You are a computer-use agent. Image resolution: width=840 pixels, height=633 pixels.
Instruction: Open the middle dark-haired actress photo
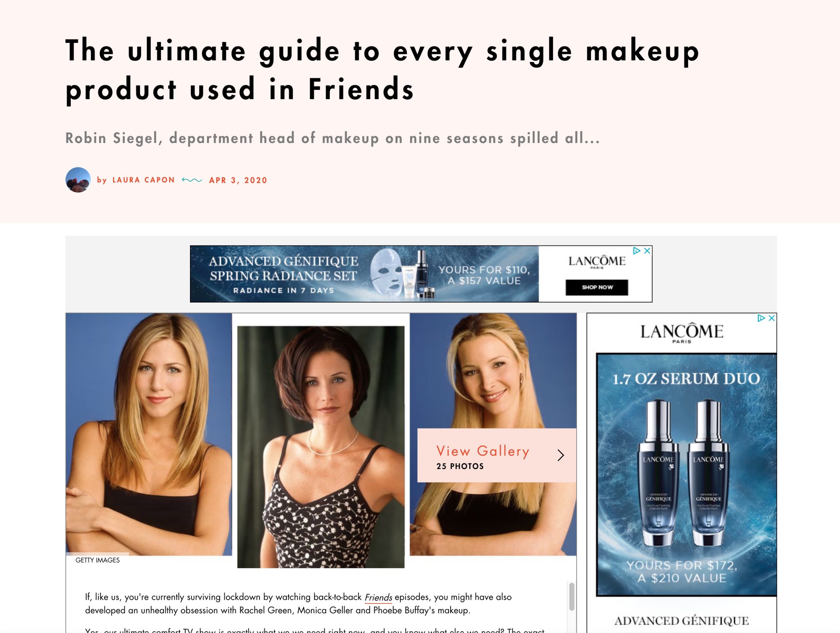tap(321, 447)
